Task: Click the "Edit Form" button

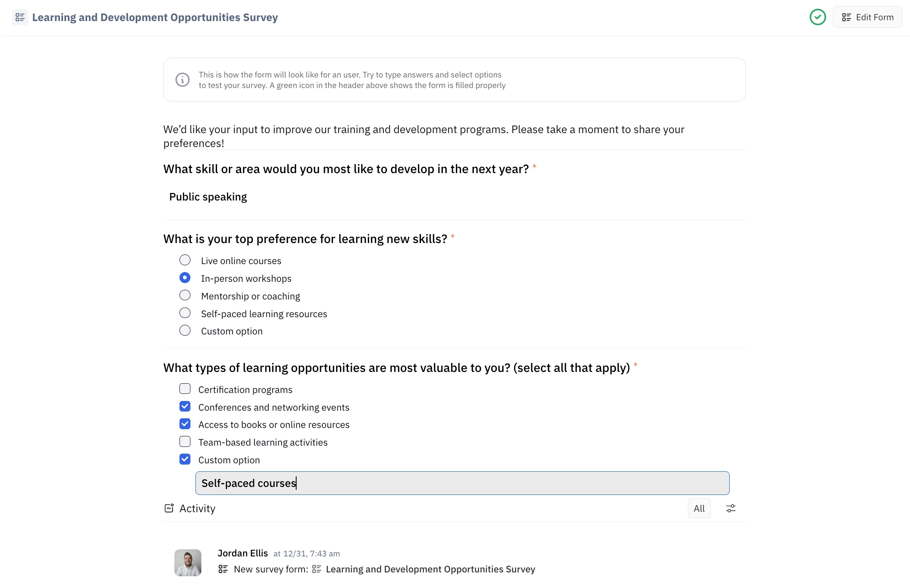Action: 867,17
